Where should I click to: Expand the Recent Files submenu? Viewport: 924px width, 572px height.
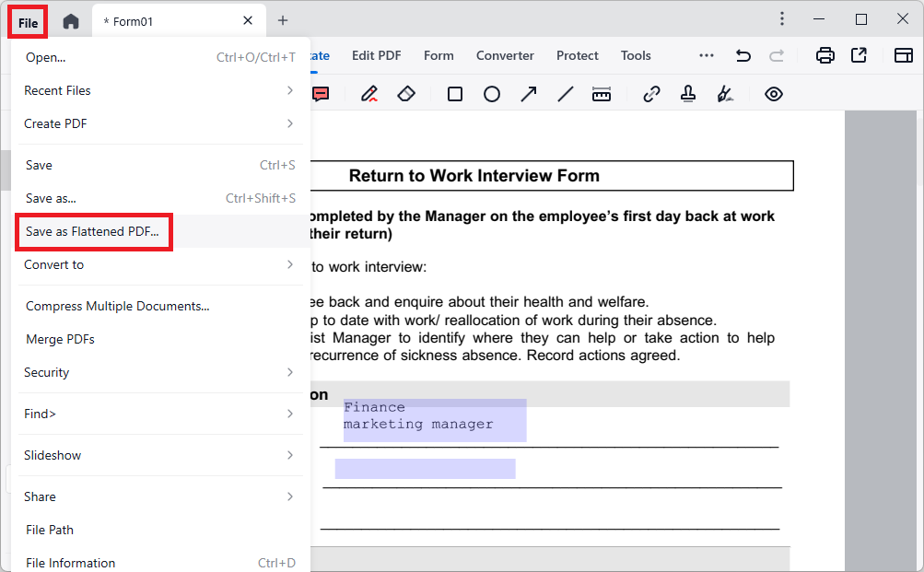(x=158, y=90)
